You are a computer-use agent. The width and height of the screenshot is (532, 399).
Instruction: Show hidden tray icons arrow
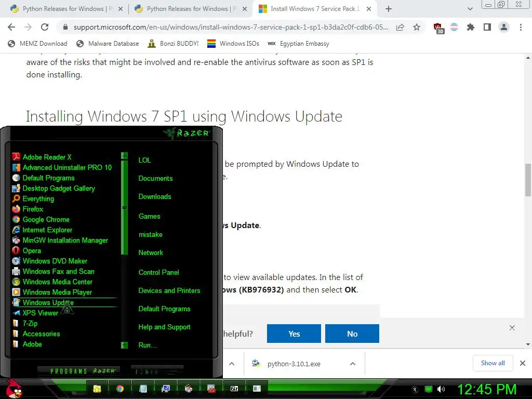pos(415,390)
